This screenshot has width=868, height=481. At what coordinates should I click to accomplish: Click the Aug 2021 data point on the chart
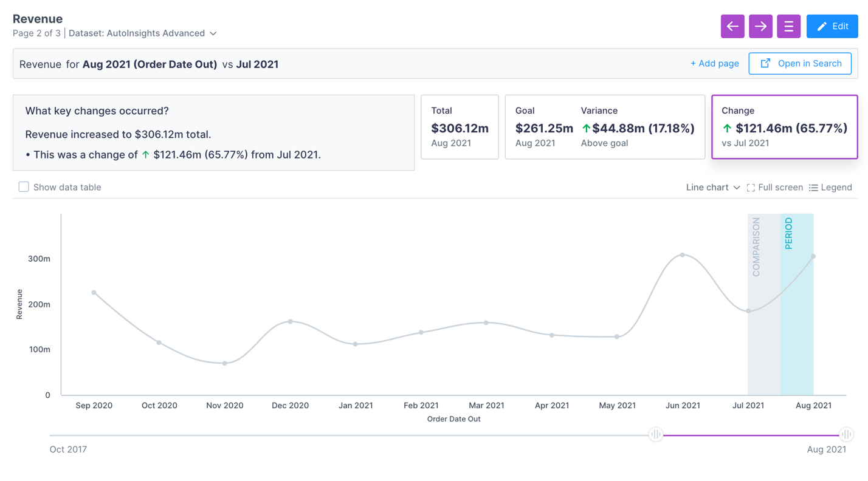tap(813, 258)
